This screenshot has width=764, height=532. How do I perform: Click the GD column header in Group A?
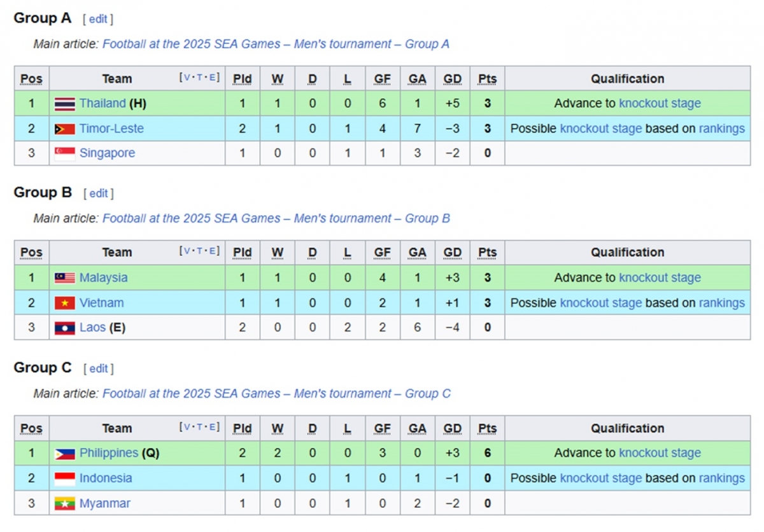point(452,79)
